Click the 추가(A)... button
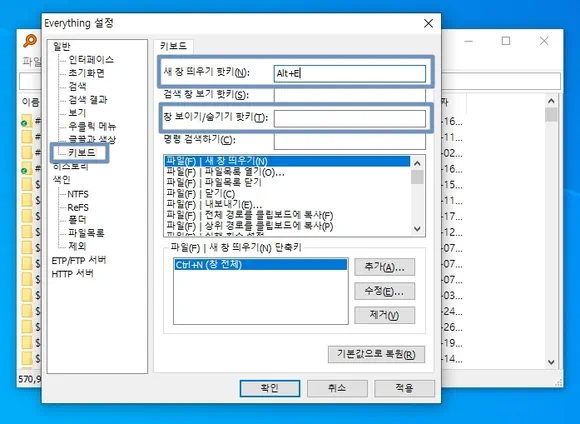Image resolution: width=580 pixels, height=424 pixels. point(384,267)
